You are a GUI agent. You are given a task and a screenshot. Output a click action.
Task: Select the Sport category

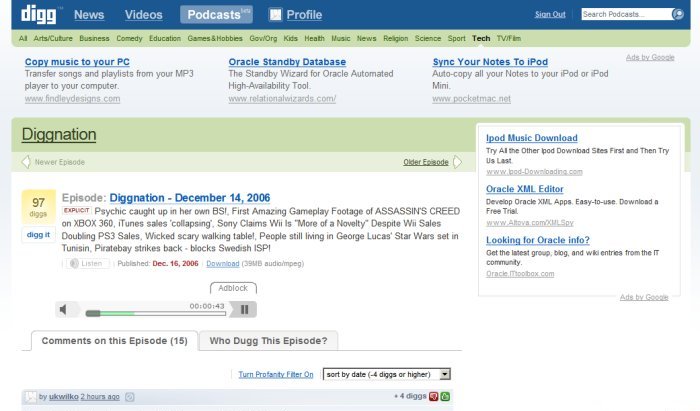pos(456,38)
